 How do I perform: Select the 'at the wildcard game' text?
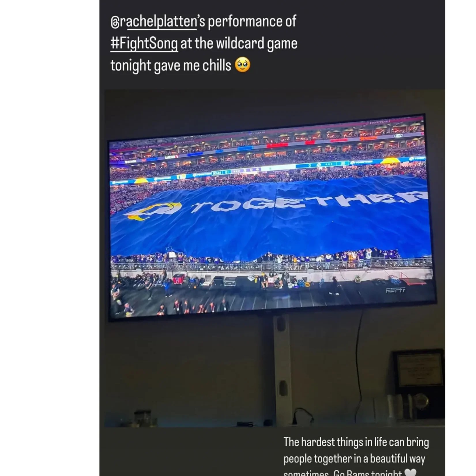coord(239,44)
